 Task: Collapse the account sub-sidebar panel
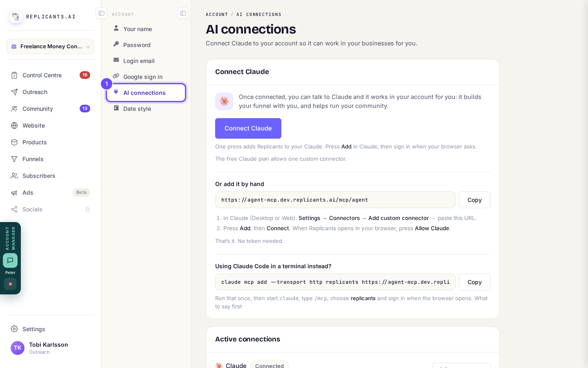tap(183, 13)
